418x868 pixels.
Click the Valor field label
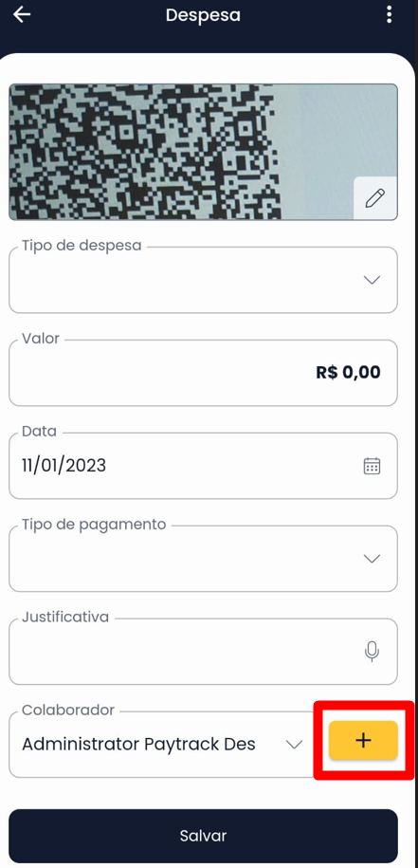point(41,339)
